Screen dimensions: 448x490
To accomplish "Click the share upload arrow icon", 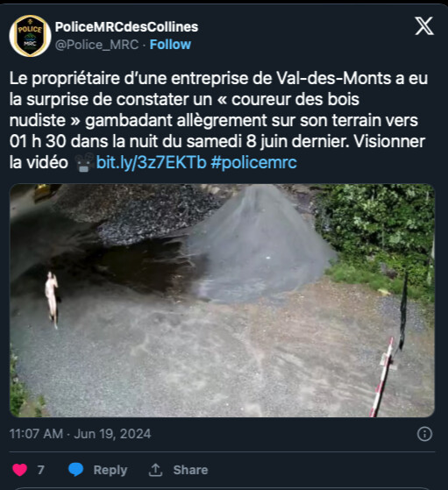I will tap(155, 470).
